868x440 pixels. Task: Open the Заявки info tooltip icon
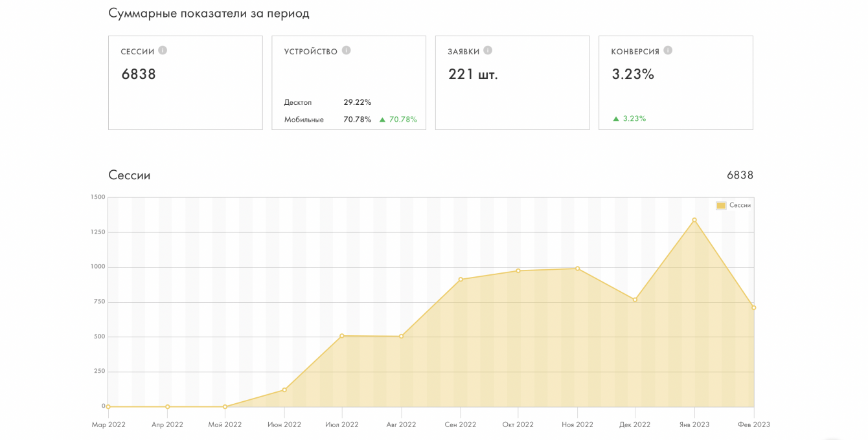pos(488,50)
